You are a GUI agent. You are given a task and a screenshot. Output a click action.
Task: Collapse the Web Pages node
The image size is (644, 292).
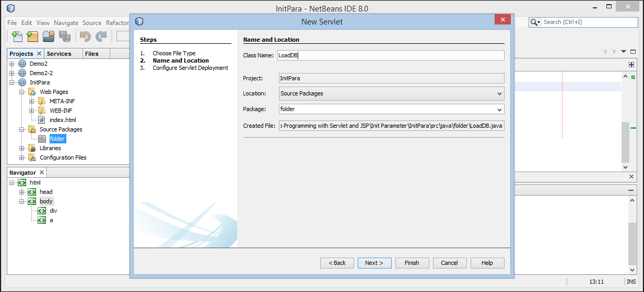[22, 92]
